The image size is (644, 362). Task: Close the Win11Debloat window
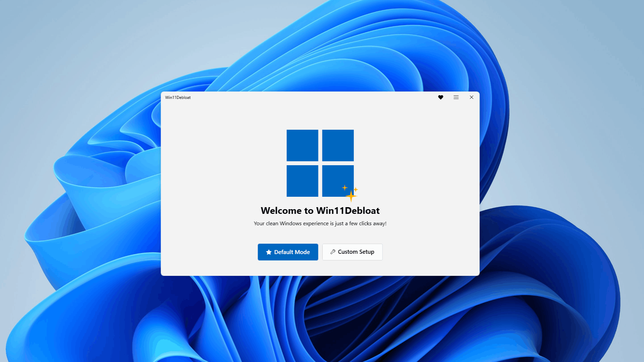(471, 97)
